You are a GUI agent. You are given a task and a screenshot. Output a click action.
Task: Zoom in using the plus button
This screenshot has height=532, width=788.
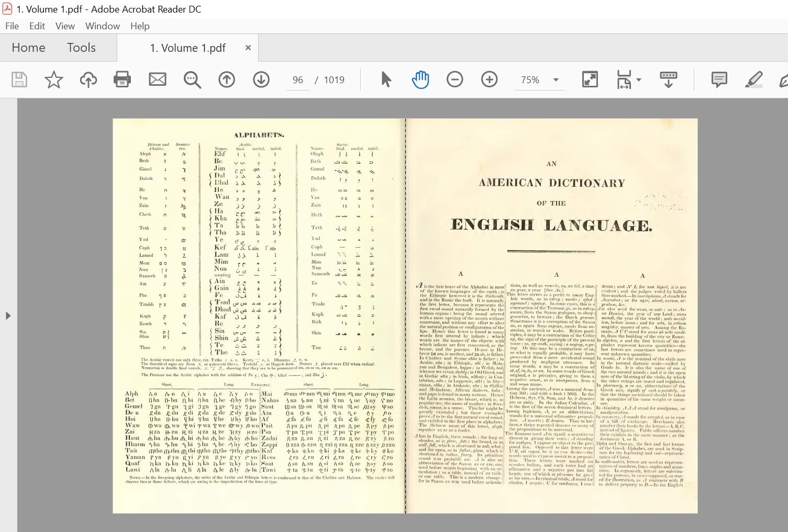click(489, 80)
